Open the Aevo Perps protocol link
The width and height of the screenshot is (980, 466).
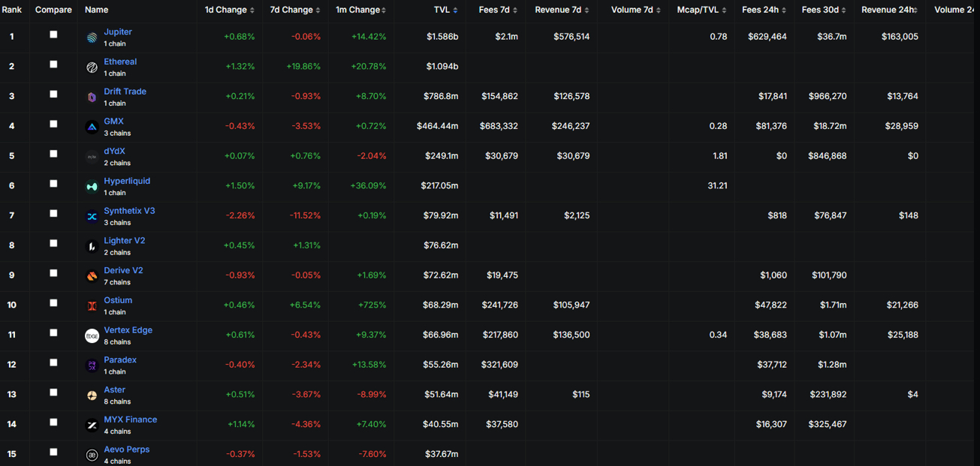tap(127, 449)
